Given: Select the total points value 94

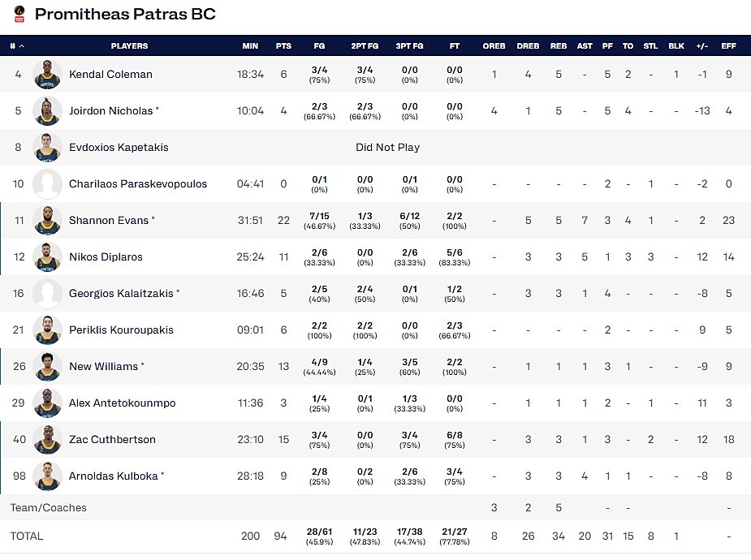Looking at the screenshot, I should pyautogui.click(x=280, y=536).
